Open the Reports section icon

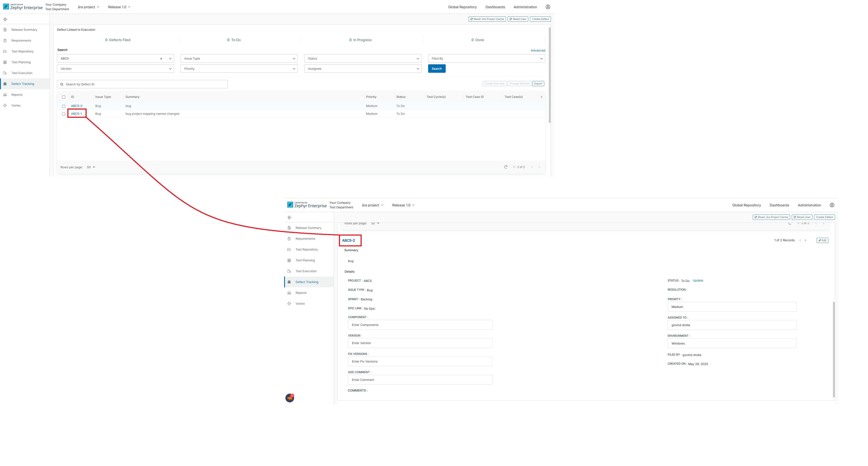5,95
